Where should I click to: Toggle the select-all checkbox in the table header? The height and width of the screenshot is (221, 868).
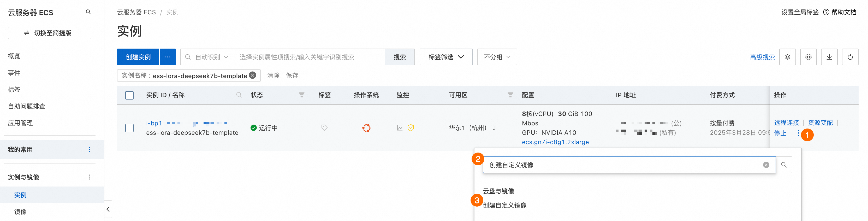[x=129, y=95]
